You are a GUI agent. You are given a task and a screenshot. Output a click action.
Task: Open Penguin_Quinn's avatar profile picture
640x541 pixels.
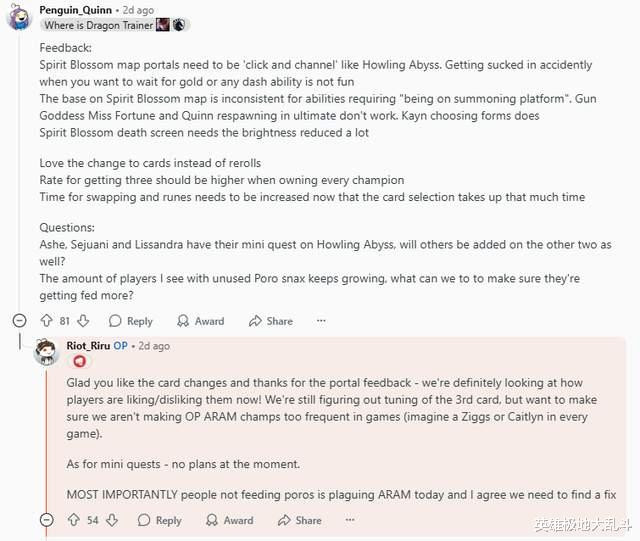click(x=20, y=17)
